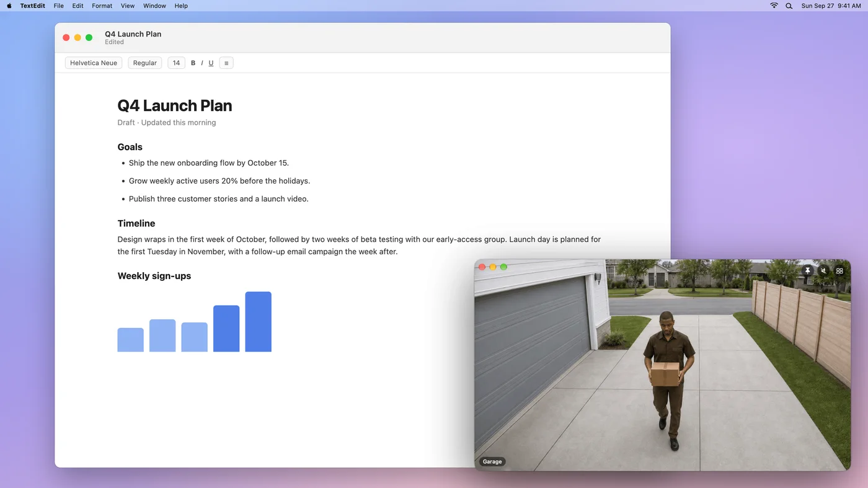The image size is (868, 488).
Task: Click the Q4 Launch Plan document heading
Action: pos(175,105)
